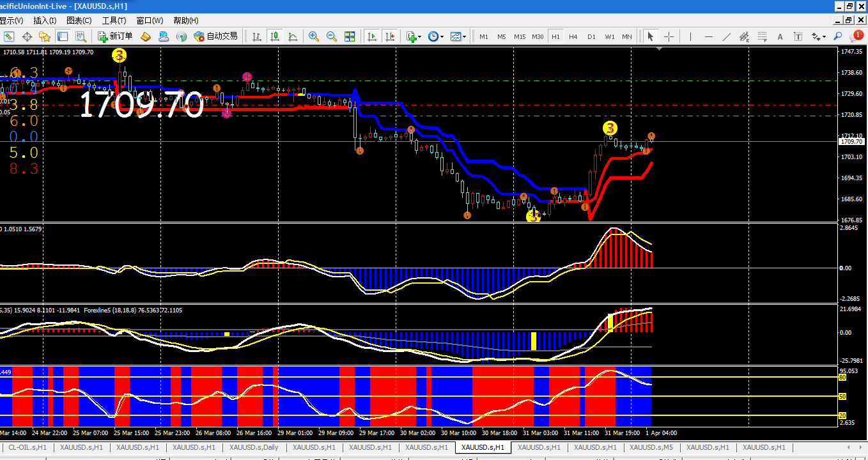868x460 pixels.
Task: Select the Fibonacci retracement tool
Action: [x=763, y=36]
